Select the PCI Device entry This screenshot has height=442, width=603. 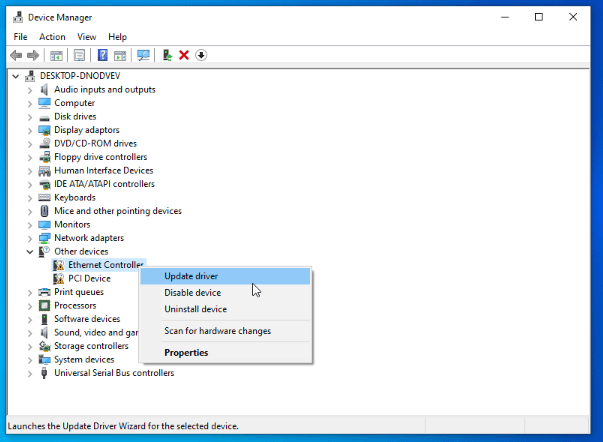pyautogui.click(x=88, y=278)
